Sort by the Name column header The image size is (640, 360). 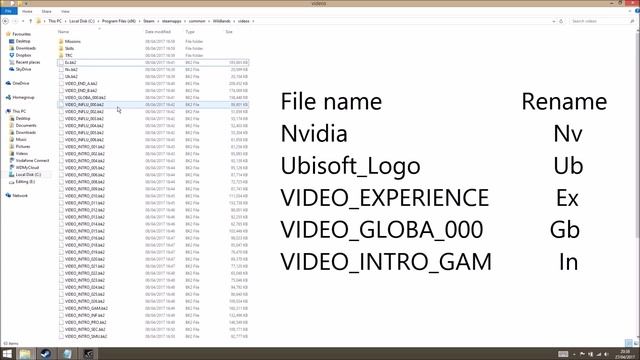coord(63,32)
